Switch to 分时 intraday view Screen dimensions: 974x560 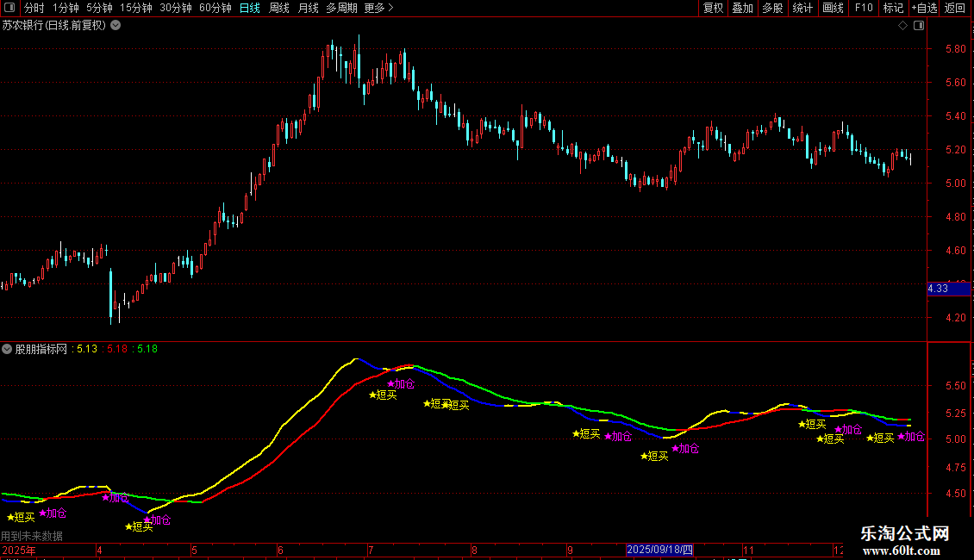[x=34, y=8]
